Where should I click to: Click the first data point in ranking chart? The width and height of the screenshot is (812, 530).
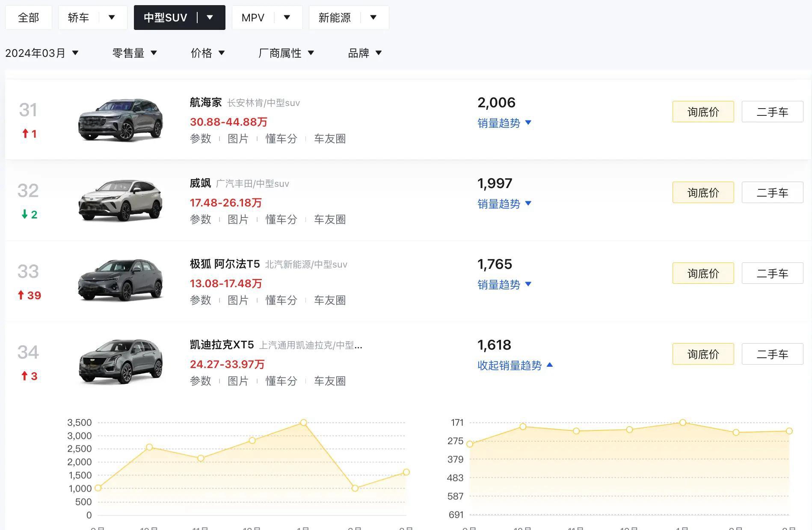[x=470, y=444]
